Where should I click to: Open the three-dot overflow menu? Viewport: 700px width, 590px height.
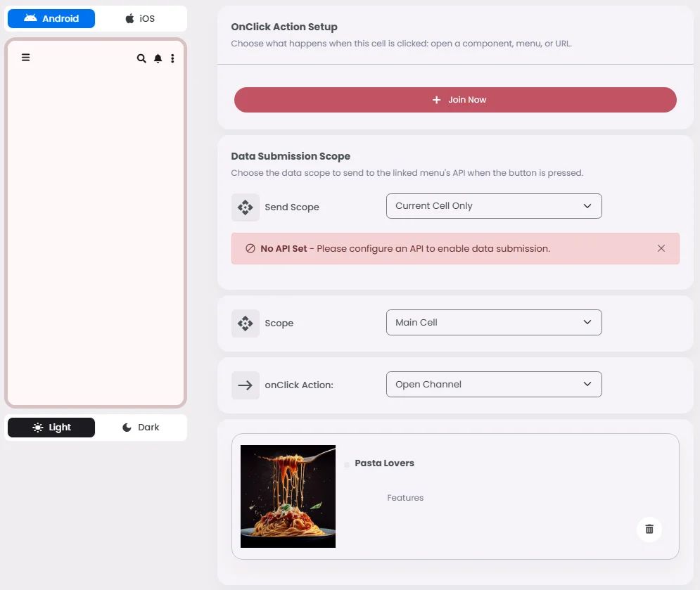pos(172,58)
